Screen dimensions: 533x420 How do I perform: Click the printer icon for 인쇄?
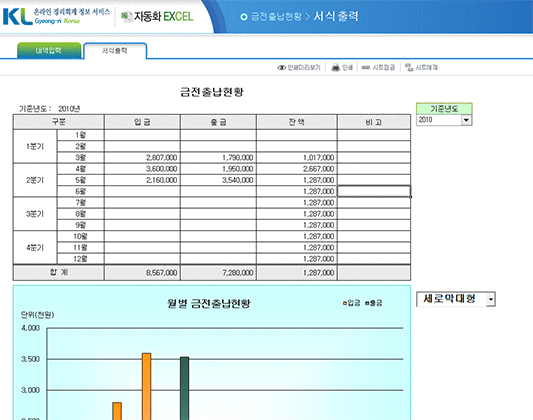tap(336, 68)
